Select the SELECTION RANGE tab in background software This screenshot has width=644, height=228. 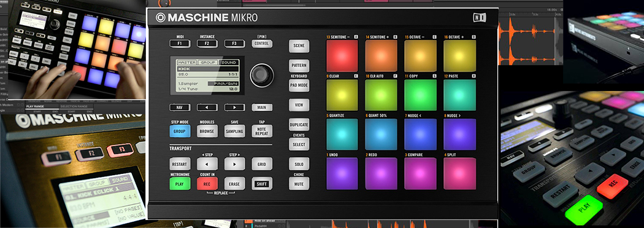coord(74,106)
